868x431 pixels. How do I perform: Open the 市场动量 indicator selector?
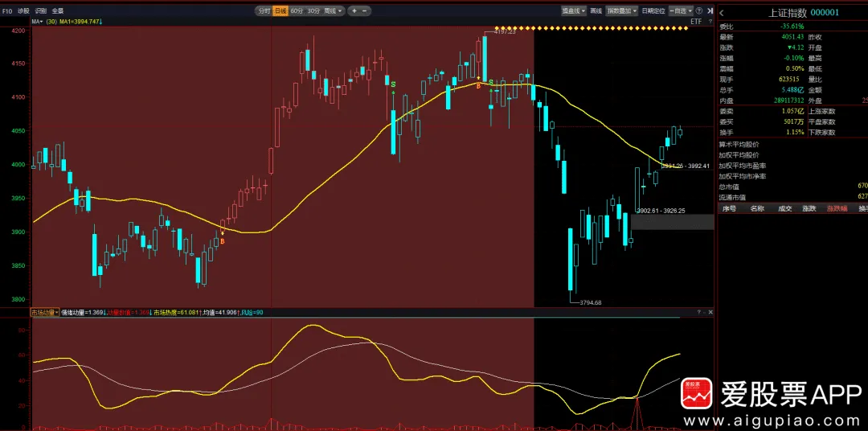coord(45,313)
